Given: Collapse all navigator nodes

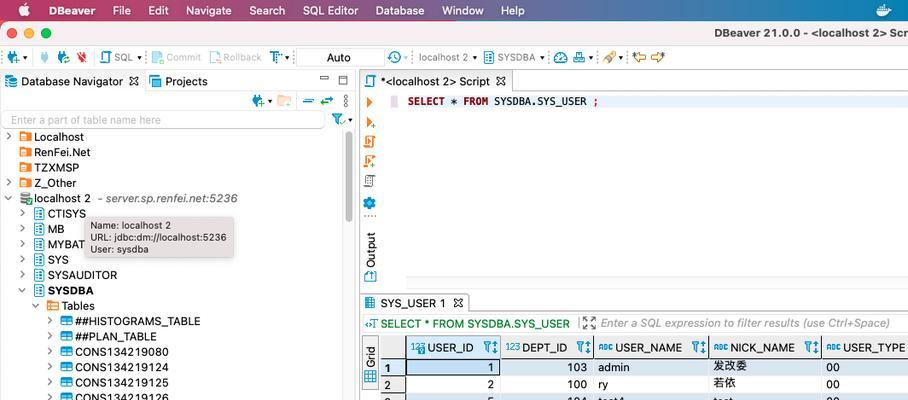Looking at the screenshot, I should point(309,101).
